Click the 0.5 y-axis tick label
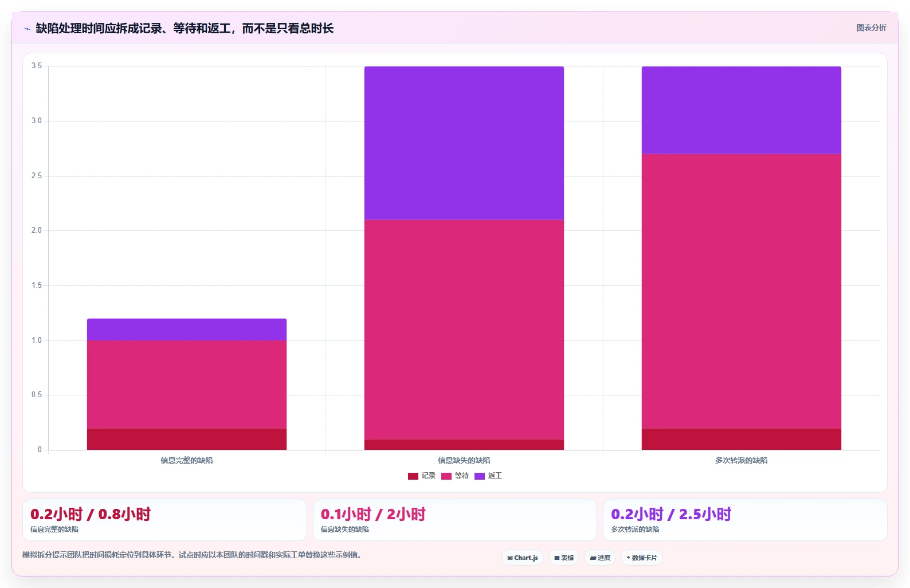Image resolution: width=910 pixels, height=588 pixels. [x=37, y=395]
